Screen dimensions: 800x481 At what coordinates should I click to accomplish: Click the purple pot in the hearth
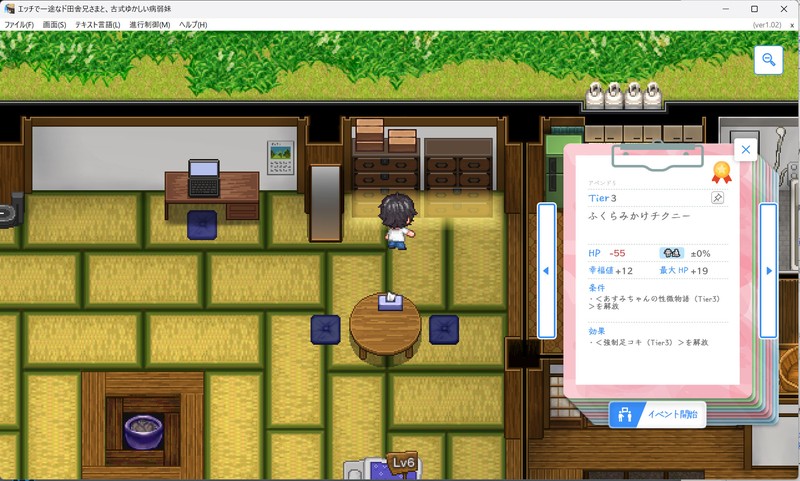[143, 430]
